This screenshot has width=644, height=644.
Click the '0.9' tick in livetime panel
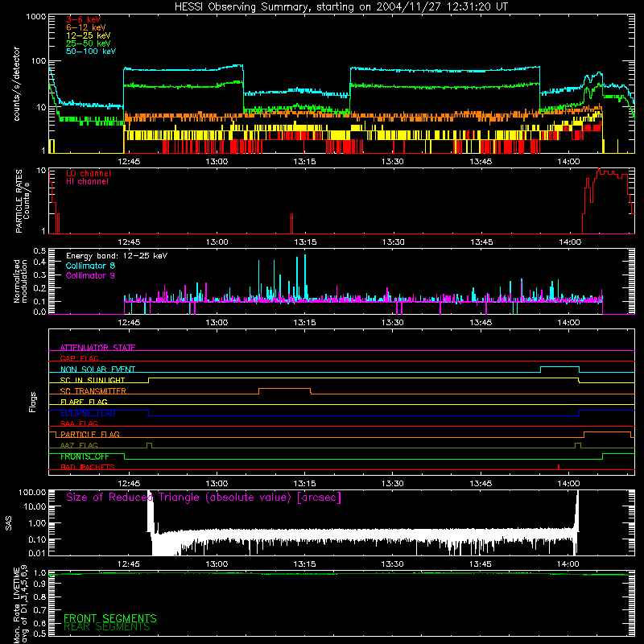[39, 584]
